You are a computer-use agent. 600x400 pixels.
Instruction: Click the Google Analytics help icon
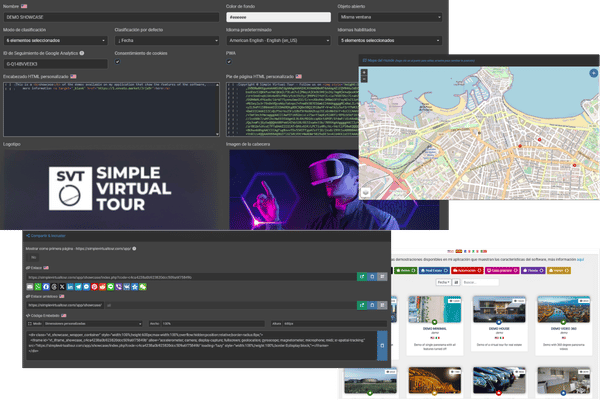tap(82, 53)
